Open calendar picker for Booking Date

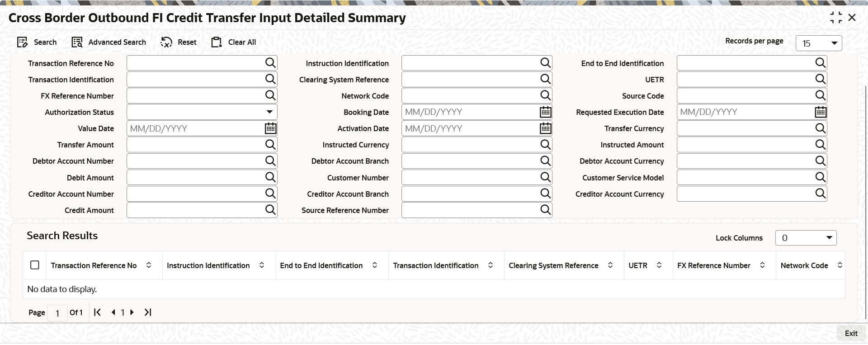(546, 112)
